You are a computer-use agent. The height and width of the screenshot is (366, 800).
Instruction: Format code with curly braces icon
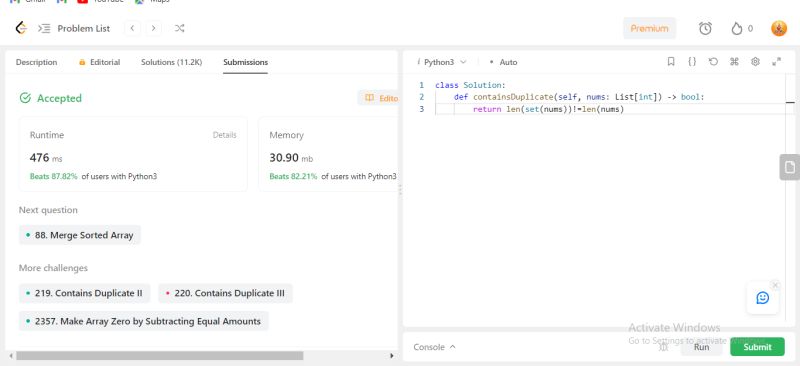(x=692, y=62)
